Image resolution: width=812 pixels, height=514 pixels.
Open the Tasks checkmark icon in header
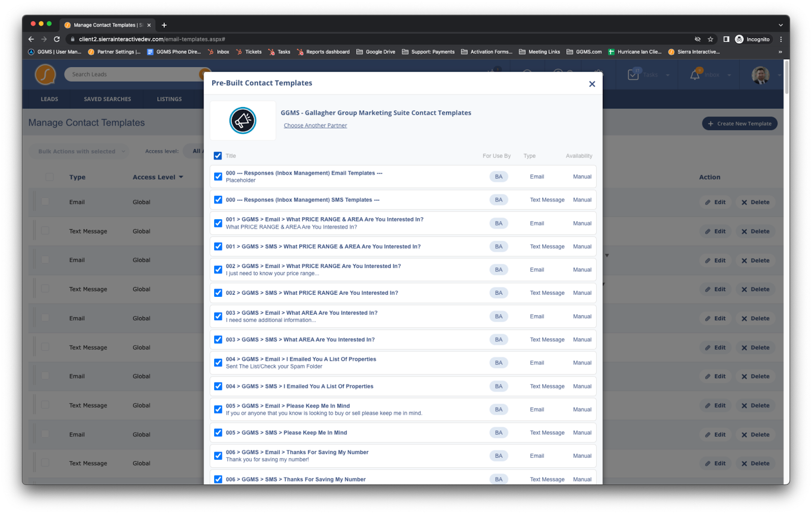[633, 75]
